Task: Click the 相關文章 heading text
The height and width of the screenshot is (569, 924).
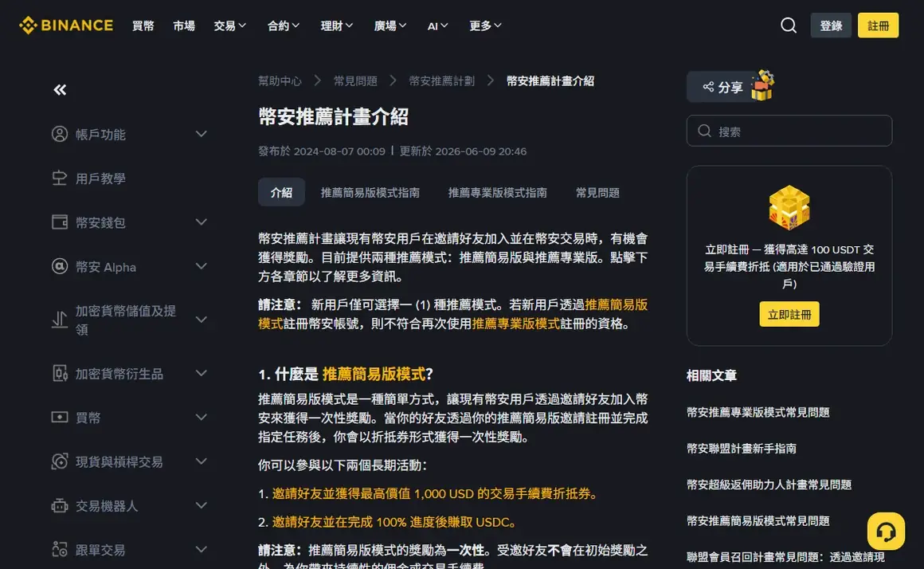Action: point(711,375)
